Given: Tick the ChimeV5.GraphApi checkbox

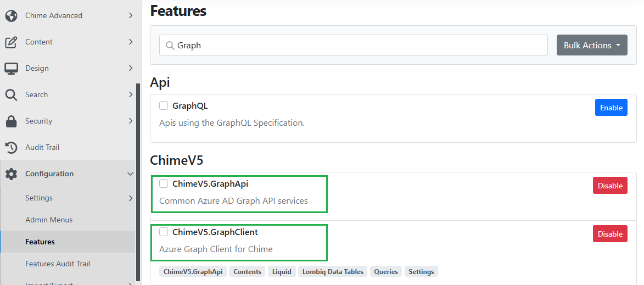Looking at the screenshot, I should point(164,183).
